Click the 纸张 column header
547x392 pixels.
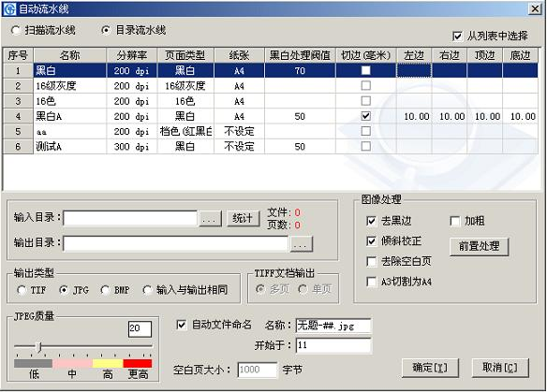240,55
